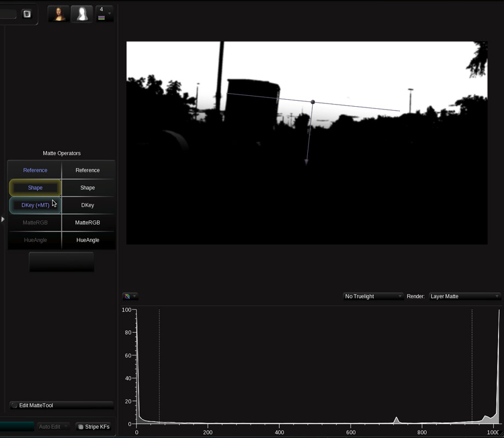Select right-column DKey matte operator
This screenshot has width=504, height=438.
coord(88,205)
